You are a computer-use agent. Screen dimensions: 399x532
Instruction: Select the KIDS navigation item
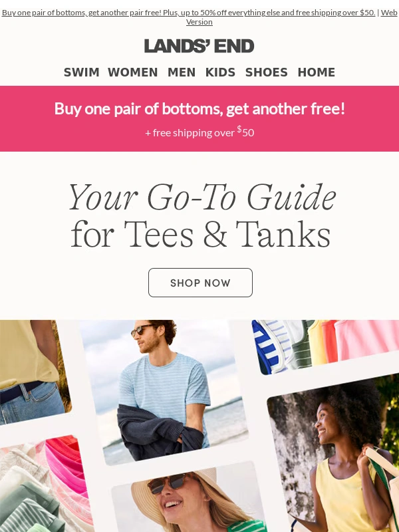pos(220,72)
